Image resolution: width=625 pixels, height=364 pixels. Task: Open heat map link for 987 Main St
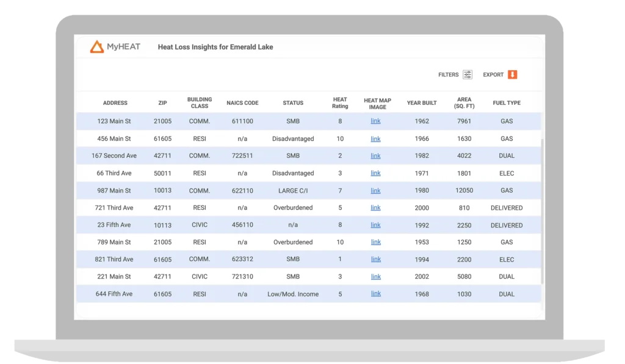(375, 191)
